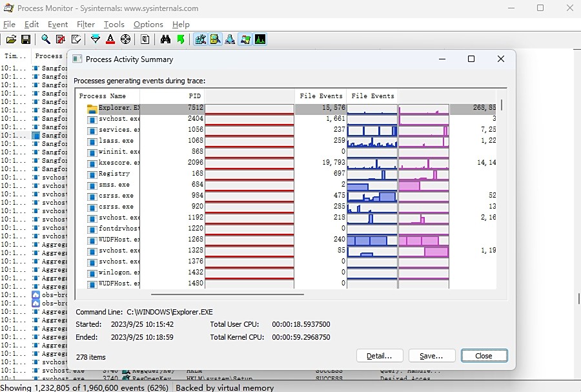Click the Open log file toolbar icon
Screen dimensions: 581x392
pyautogui.click(x=11, y=39)
